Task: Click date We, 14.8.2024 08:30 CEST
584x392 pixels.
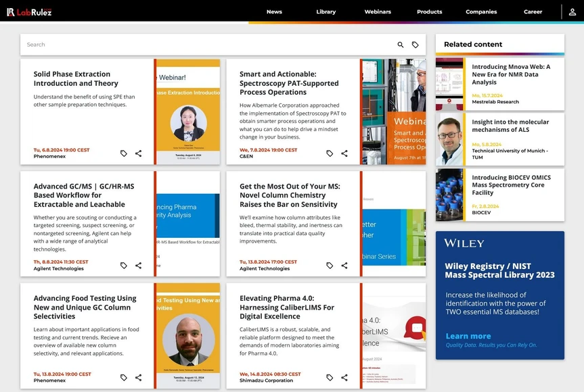Action: click(x=270, y=374)
